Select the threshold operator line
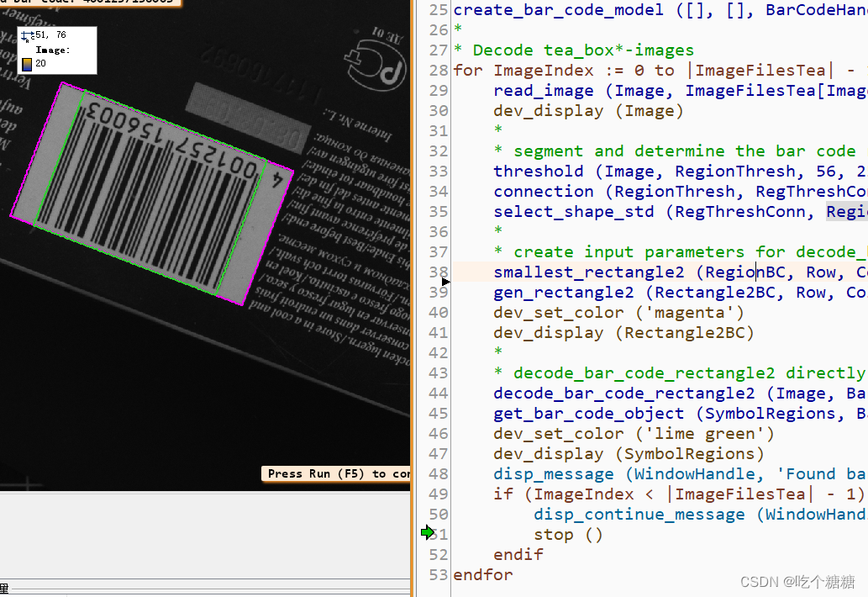This screenshot has width=868, height=597. coord(681,172)
